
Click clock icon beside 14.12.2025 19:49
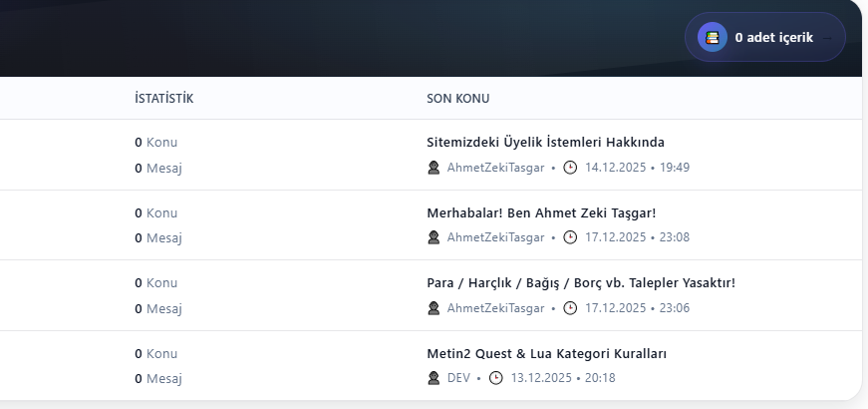570,168
